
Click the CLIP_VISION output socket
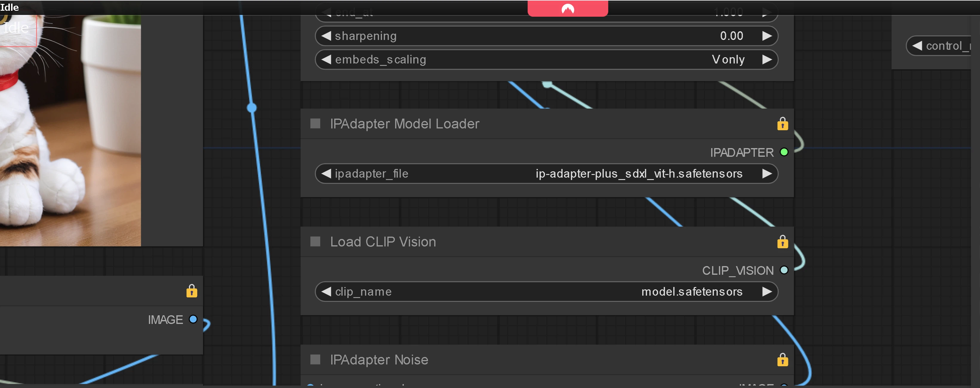(x=784, y=270)
